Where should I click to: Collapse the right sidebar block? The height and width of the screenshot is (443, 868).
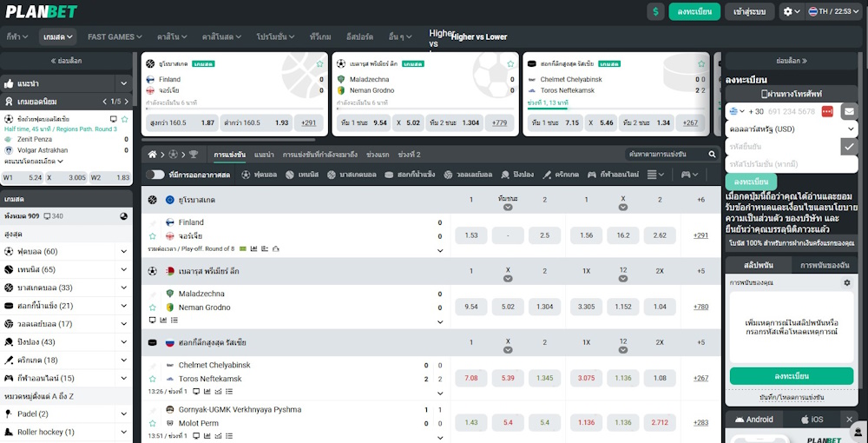coord(792,60)
